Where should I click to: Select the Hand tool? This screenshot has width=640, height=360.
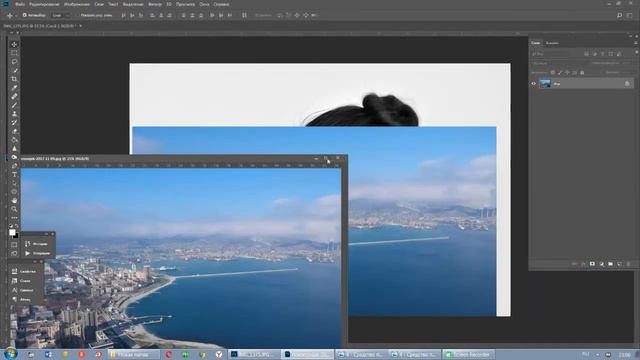pyautogui.click(x=14, y=200)
